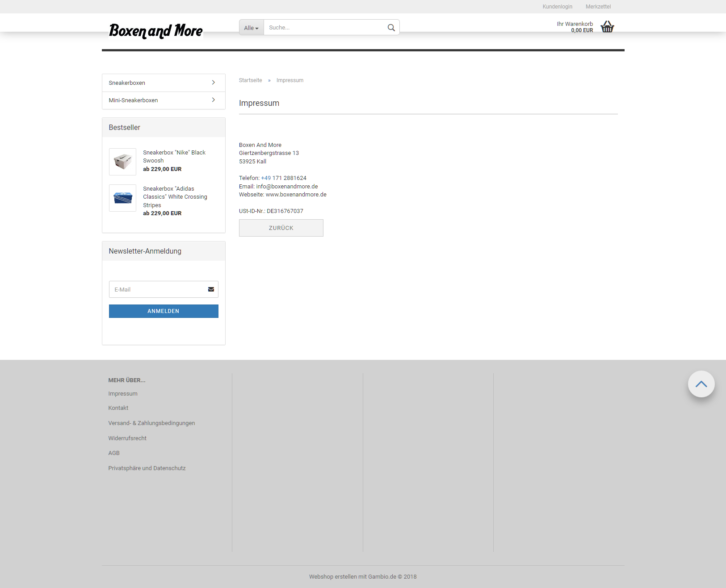Screen dimensions: 726x588
Task: Open Kundenlogin in the top bar
Action: point(557,7)
